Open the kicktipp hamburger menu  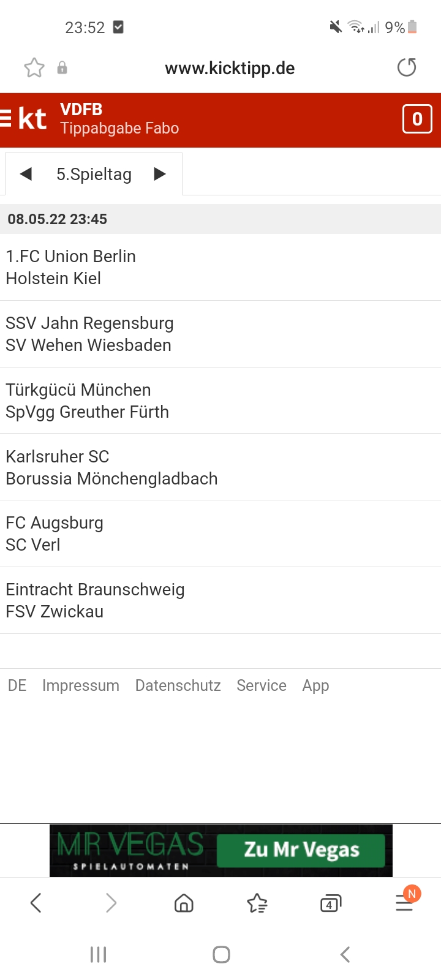coord(6,118)
